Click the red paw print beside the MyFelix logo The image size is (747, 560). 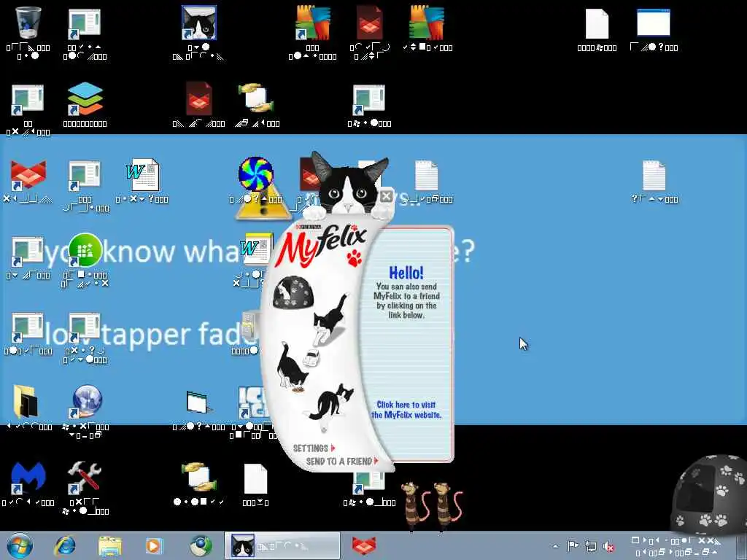[x=355, y=257]
